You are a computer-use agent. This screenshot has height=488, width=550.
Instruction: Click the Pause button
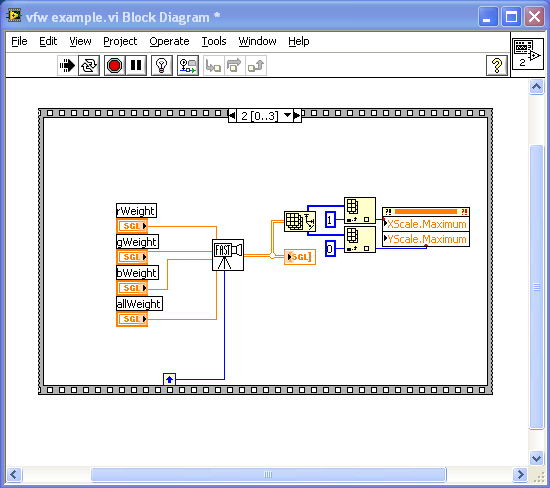tap(136, 66)
